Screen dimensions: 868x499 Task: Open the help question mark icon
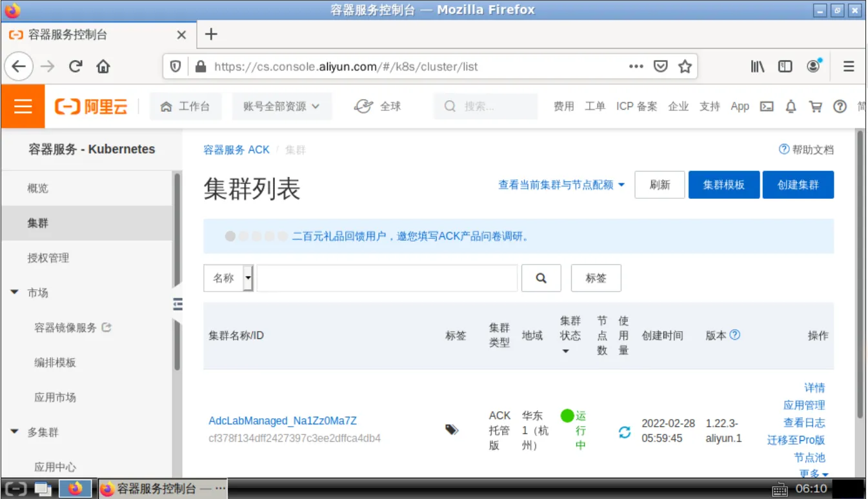point(840,107)
